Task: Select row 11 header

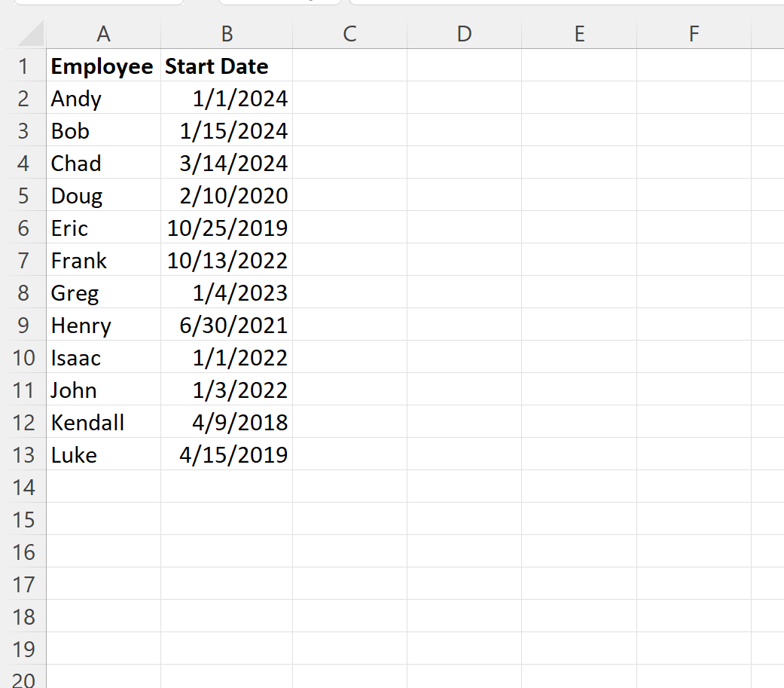Action: 23,390
